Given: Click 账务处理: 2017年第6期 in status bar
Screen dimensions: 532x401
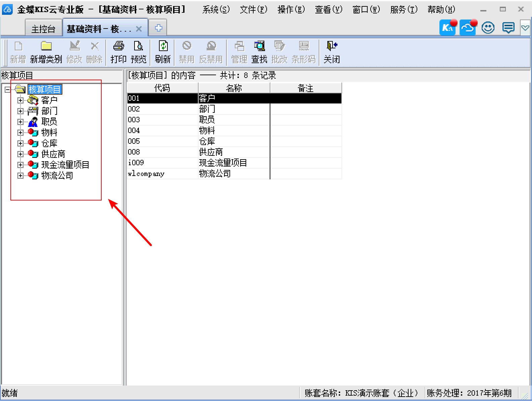Looking at the screenshot, I should [x=469, y=393].
